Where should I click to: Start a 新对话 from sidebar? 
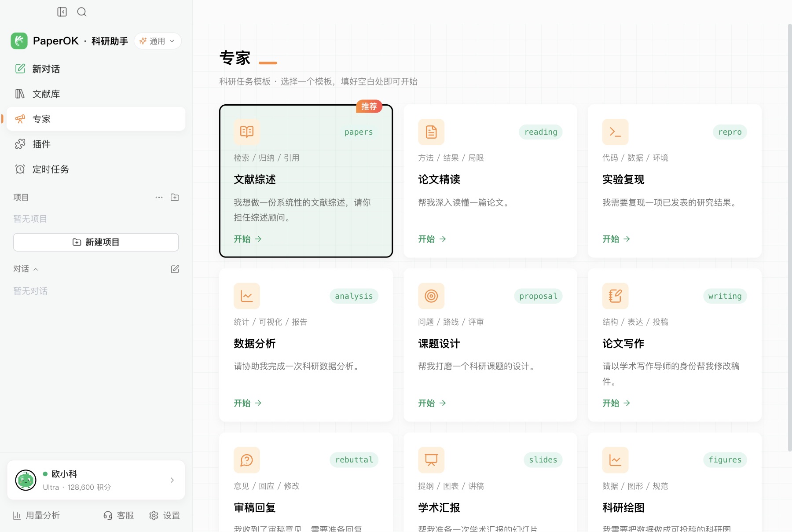pyautogui.click(x=96, y=69)
